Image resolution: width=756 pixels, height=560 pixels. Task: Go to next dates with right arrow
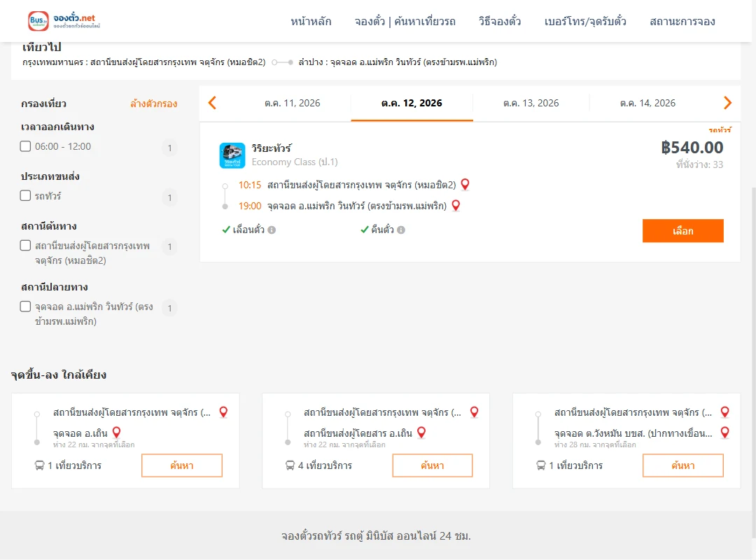(727, 103)
